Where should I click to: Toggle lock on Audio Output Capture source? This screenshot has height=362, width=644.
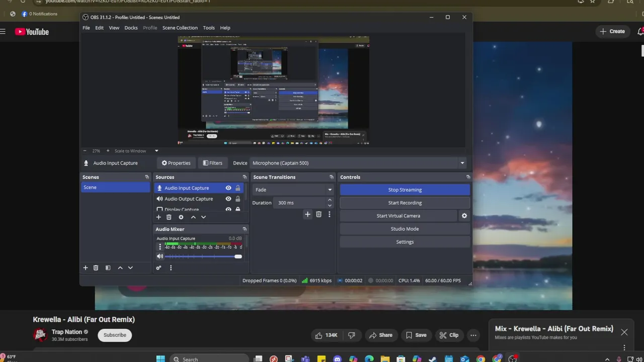pyautogui.click(x=238, y=199)
